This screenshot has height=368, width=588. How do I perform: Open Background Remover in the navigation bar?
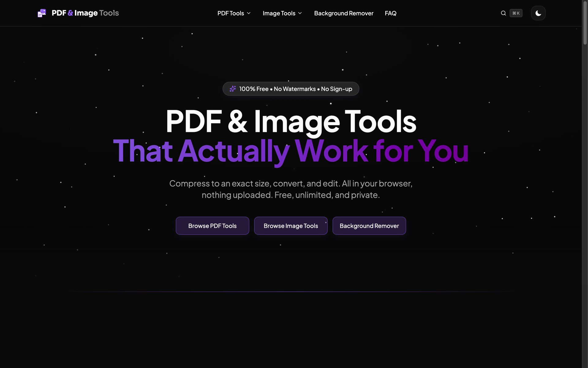pyautogui.click(x=344, y=13)
